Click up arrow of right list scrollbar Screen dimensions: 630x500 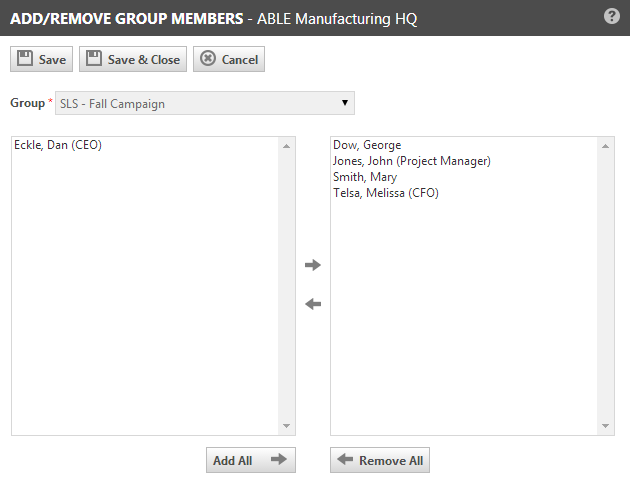click(606, 146)
